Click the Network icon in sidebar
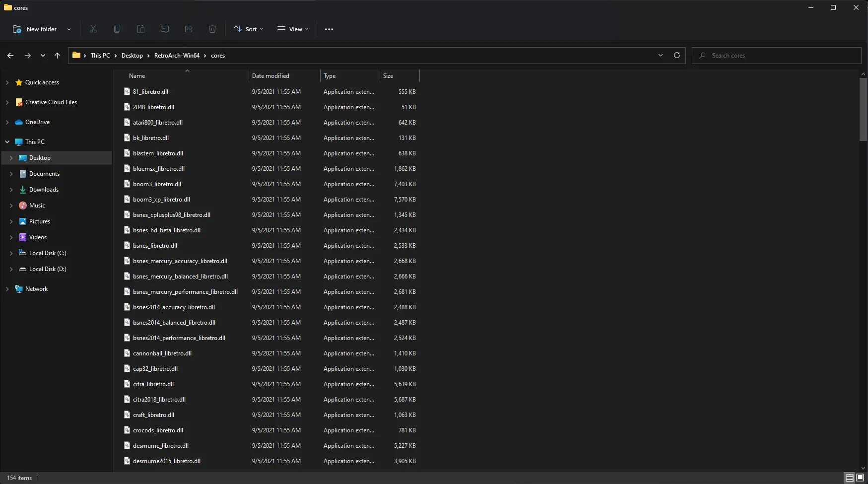The height and width of the screenshot is (484, 868). 19,289
